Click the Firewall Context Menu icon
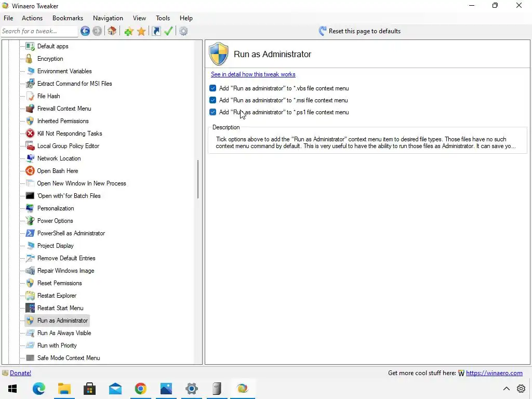The height and width of the screenshot is (399, 532). (30, 109)
